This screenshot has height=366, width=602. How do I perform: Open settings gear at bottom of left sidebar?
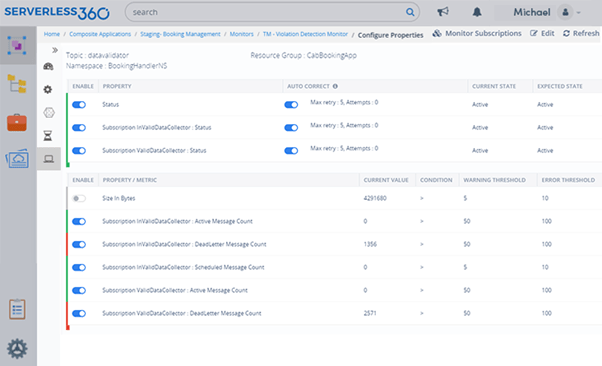click(17, 349)
